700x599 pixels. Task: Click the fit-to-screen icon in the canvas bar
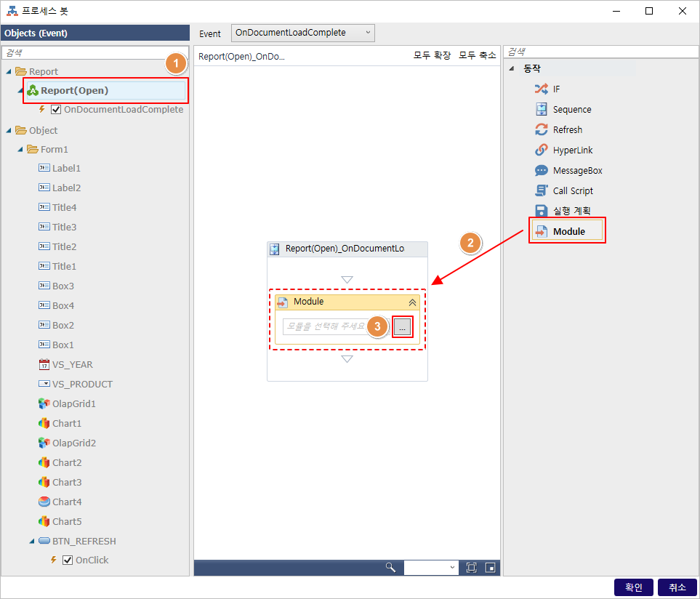(471, 568)
